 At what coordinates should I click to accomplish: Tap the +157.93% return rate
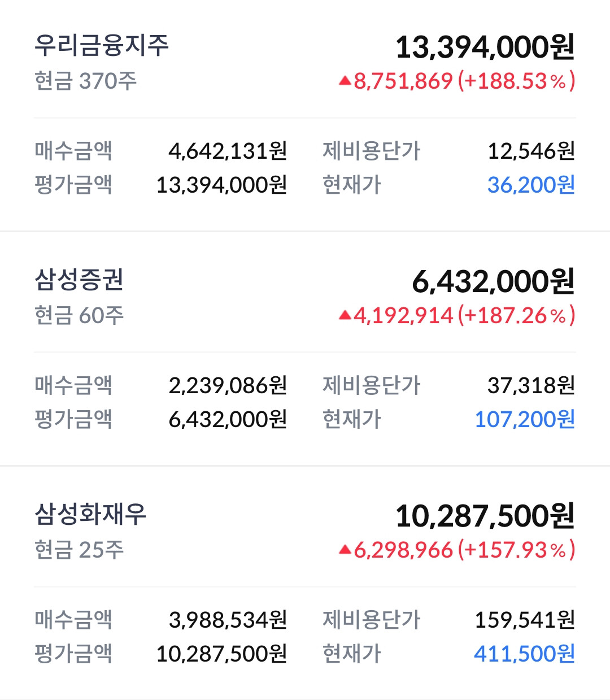(x=516, y=550)
